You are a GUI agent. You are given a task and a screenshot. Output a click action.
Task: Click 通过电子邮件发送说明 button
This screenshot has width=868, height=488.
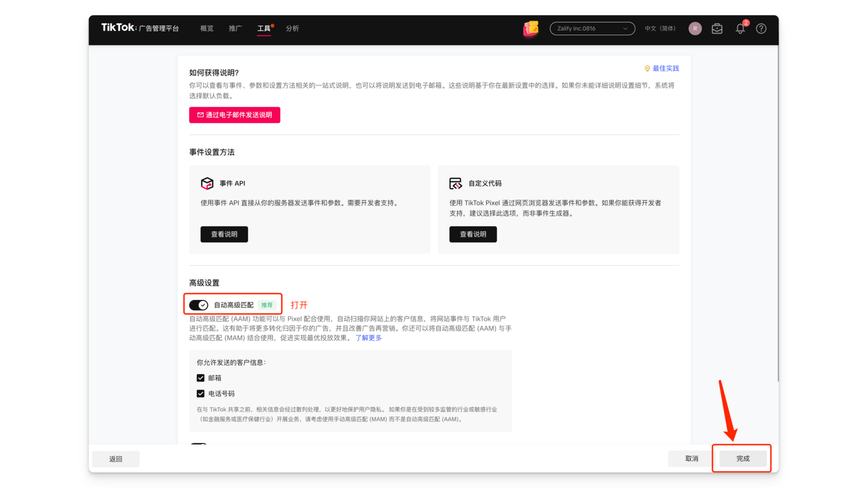(x=234, y=115)
